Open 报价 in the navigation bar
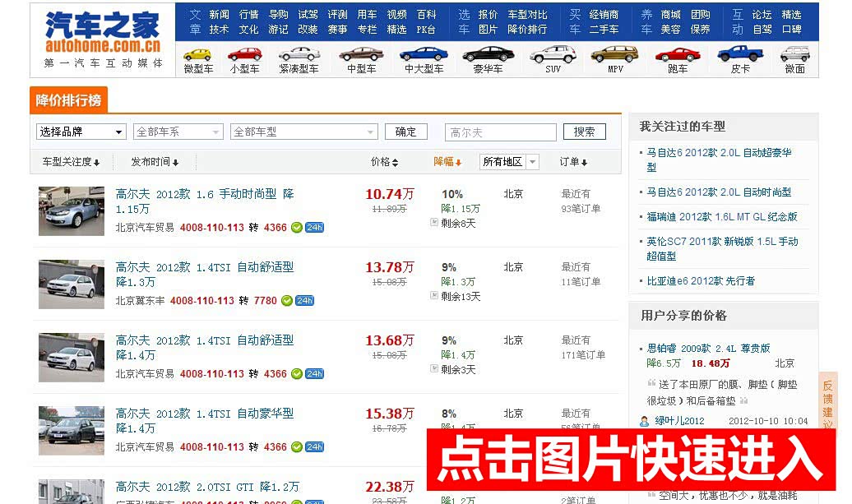This screenshot has width=852, height=504. tap(488, 15)
